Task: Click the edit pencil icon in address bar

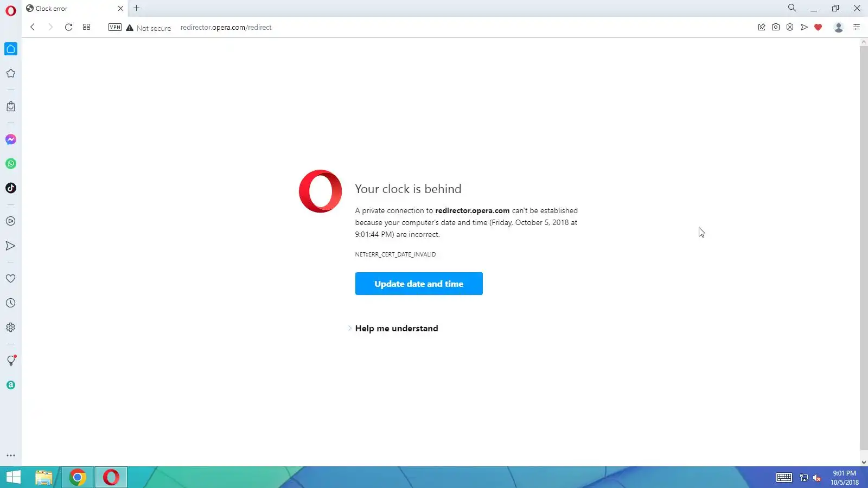Action: 762,27
